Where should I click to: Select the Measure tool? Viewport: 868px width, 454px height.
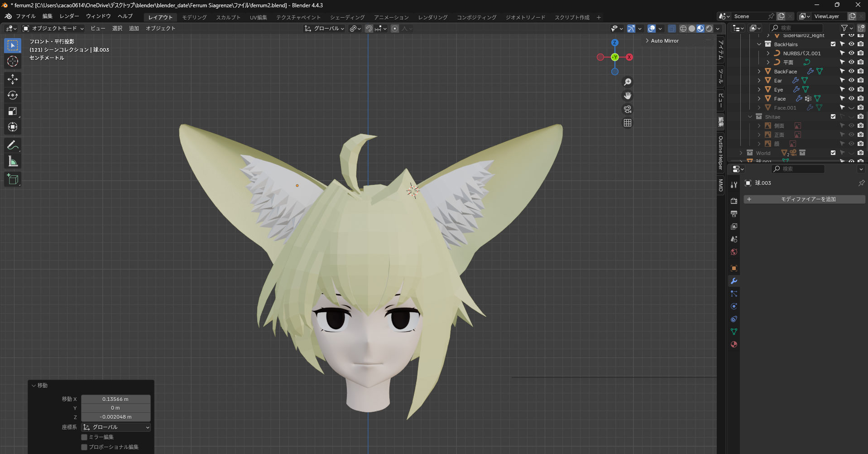tap(13, 161)
